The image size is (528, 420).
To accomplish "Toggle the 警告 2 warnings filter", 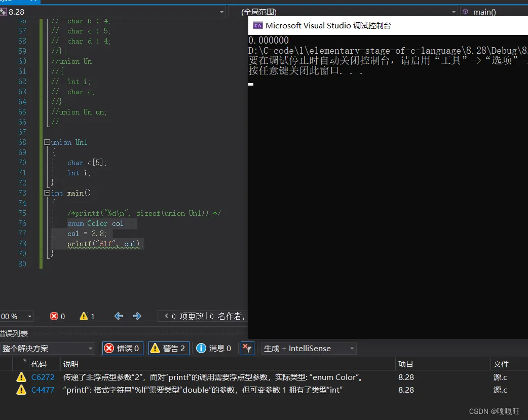I will [169, 348].
